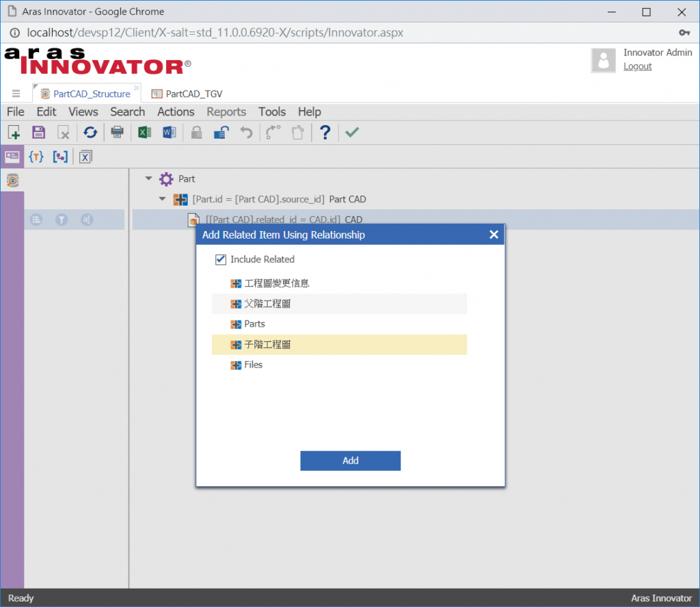This screenshot has height=607, width=700.
Task: Select 父階工程圖 relationship
Action: [339, 304]
